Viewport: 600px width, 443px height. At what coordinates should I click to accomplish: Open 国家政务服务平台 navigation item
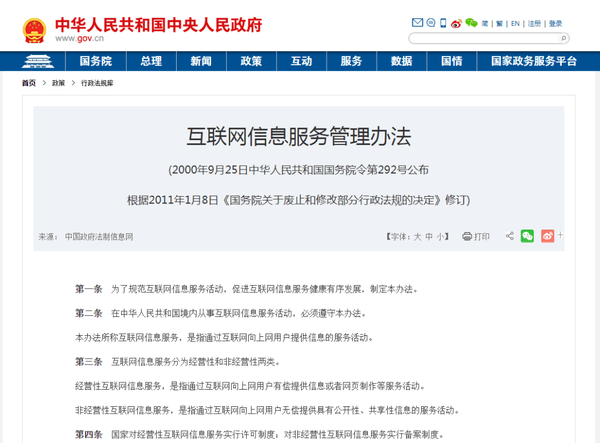tap(534, 61)
